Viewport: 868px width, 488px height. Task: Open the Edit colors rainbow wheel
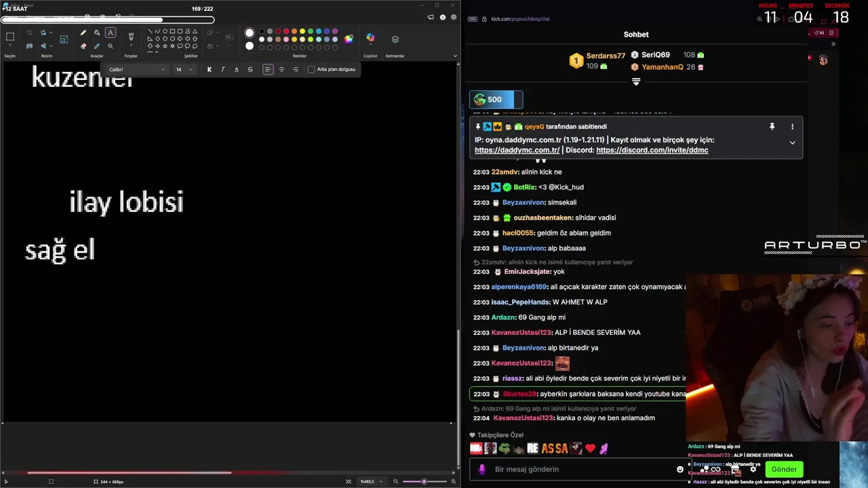pos(349,39)
